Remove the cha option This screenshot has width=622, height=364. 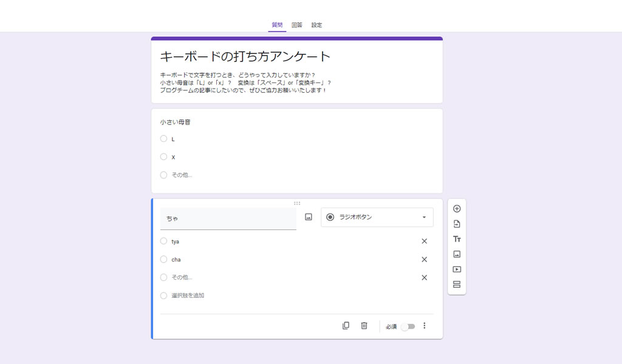pyautogui.click(x=424, y=260)
